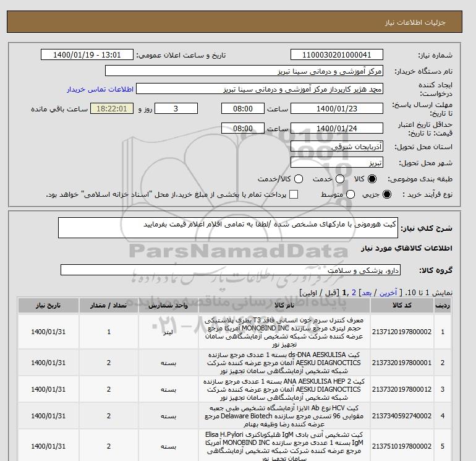Click the general need description text box
Image resolution: width=476 pixels, height=461 pixels.
[x=228, y=228]
